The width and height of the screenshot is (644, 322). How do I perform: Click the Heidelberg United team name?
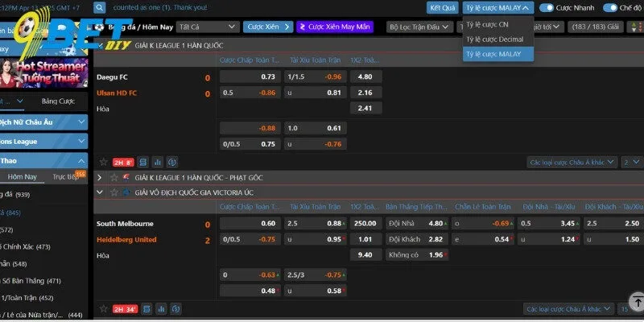[x=126, y=239]
